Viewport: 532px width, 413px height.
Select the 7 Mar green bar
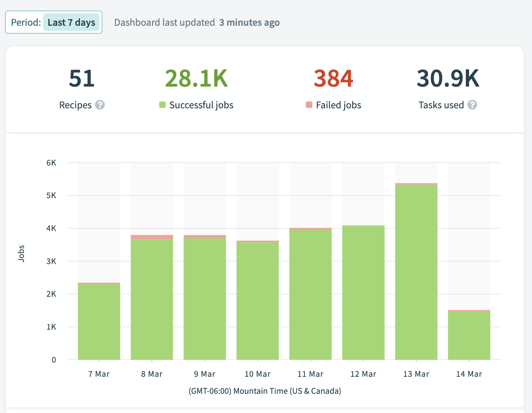coord(99,322)
